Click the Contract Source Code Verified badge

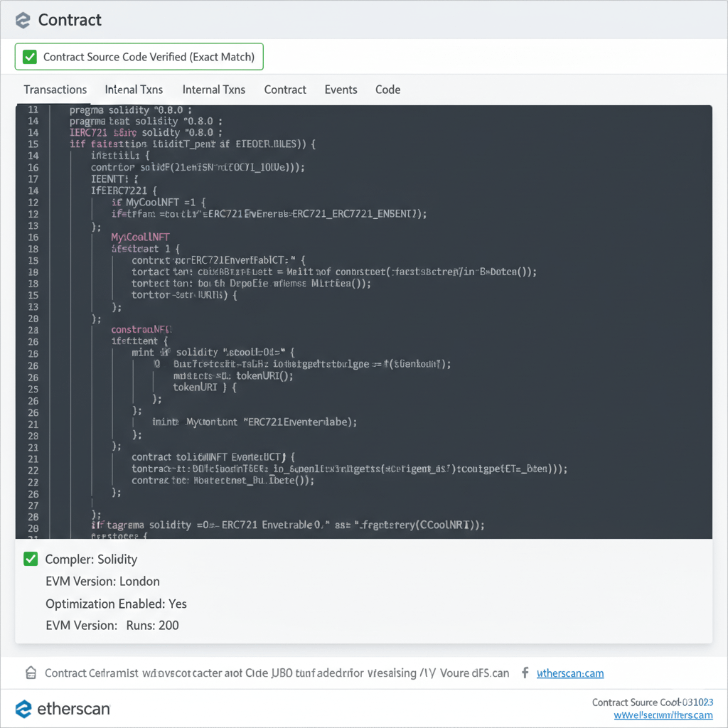pyautogui.click(x=139, y=57)
